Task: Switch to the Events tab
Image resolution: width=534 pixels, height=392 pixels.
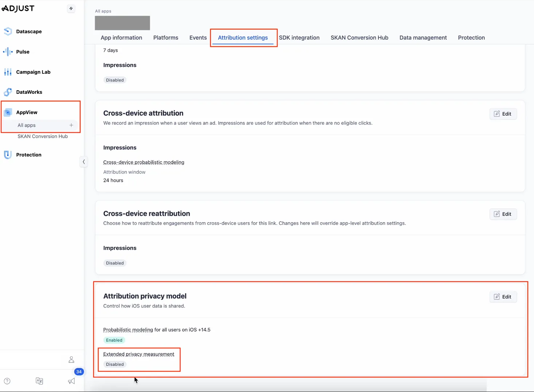Action: [198, 37]
